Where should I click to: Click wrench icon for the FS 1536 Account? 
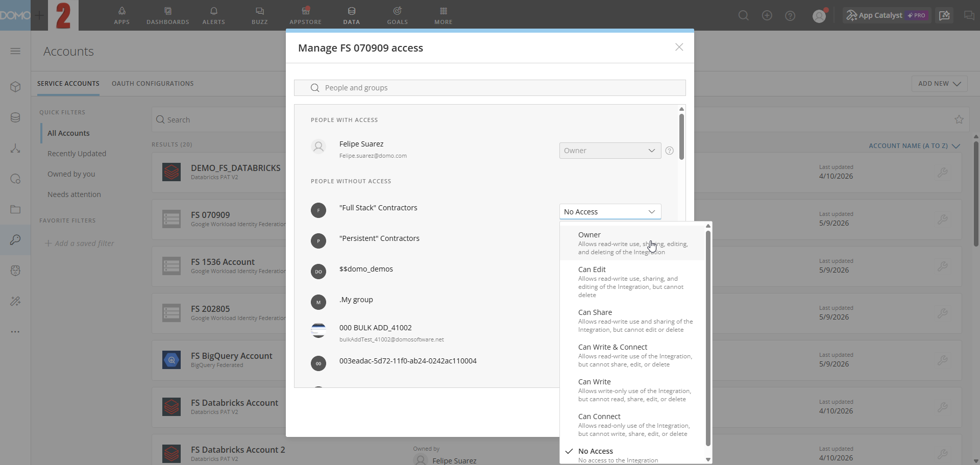(x=942, y=266)
